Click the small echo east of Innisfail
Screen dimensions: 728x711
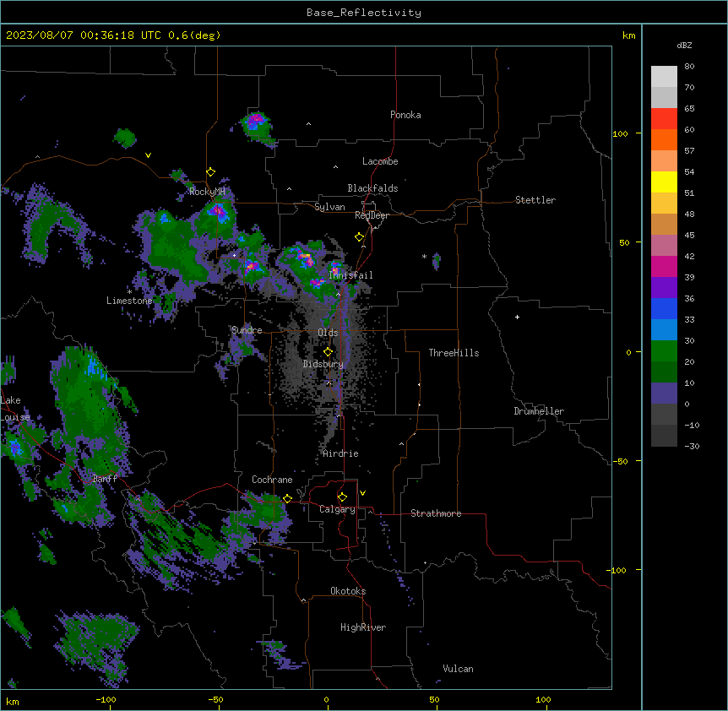point(436,261)
